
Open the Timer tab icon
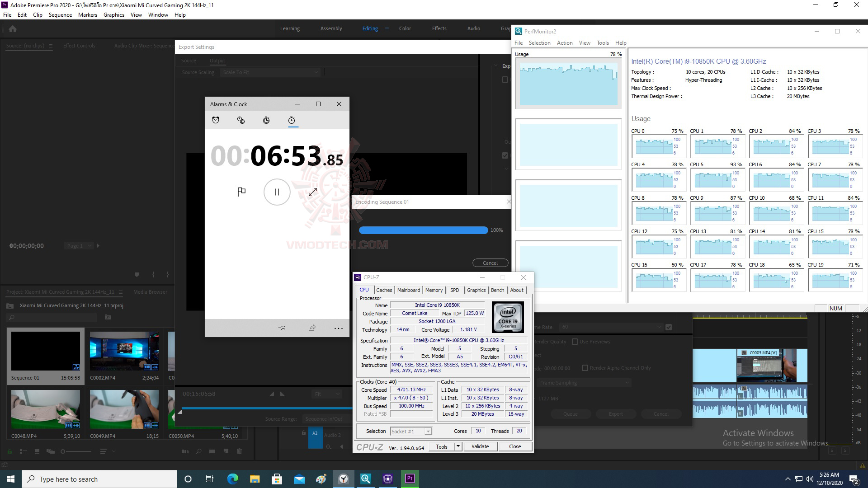(x=266, y=120)
